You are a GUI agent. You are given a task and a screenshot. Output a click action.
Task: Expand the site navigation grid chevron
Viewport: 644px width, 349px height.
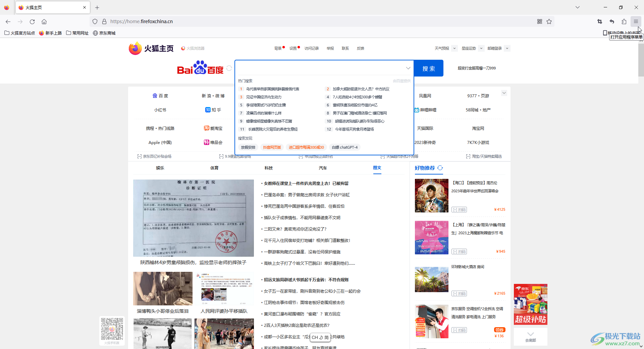click(x=504, y=93)
